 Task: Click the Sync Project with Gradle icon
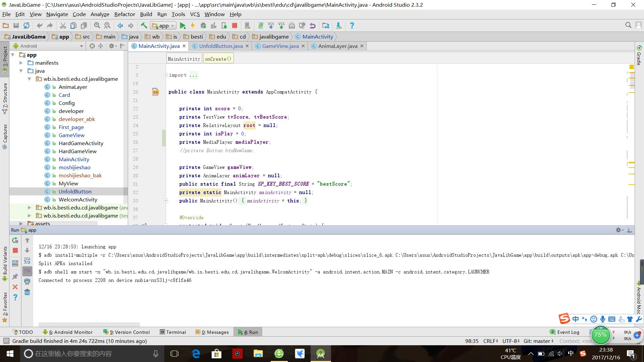point(261,25)
